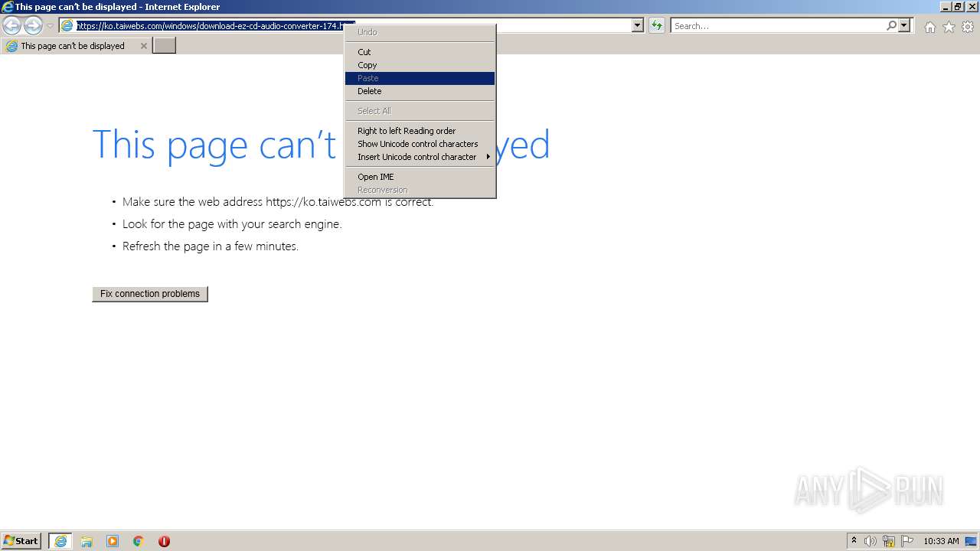
Task: Click the 'Refresh the page in a few minutes' text
Action: pyautogui.click(x=211, y=246)
